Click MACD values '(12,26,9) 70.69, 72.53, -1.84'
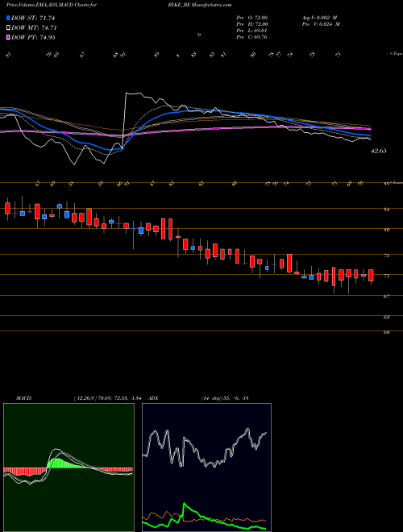The height and width of the screenshot is (532, 403). [109, 398]
